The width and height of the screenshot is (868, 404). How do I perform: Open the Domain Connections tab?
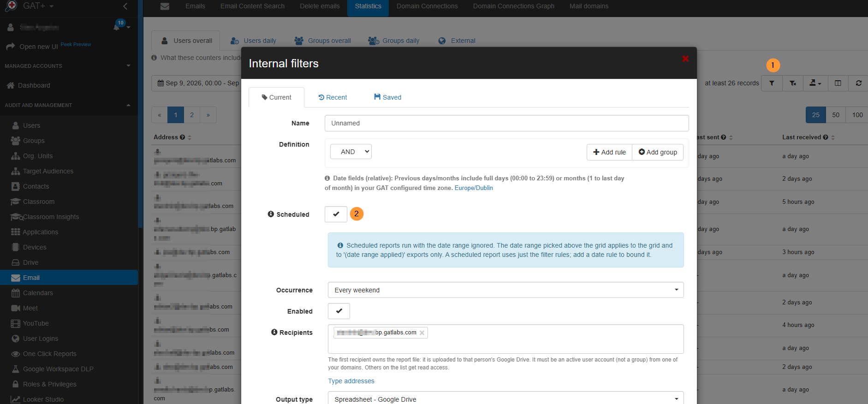tap(427, 6)
